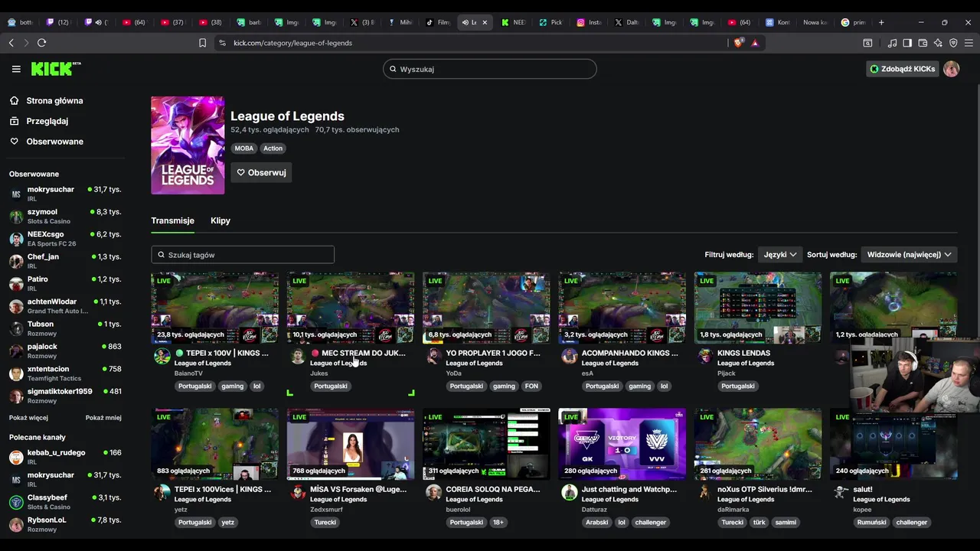
Task: Open followed channel Chef_jan
Action: [65, 261]
